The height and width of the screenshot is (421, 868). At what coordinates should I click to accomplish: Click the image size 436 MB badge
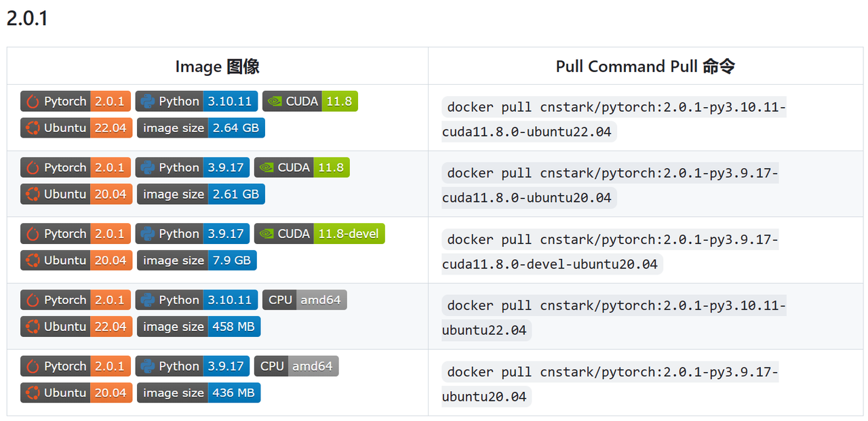pyautogui.click(x=199, y=393)
